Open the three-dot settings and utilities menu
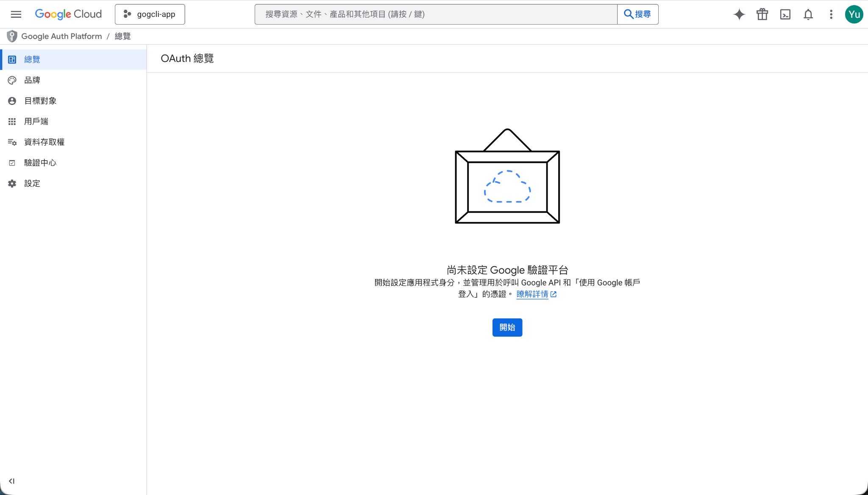This screenshot has height=495, width=868. coord(831,14)
